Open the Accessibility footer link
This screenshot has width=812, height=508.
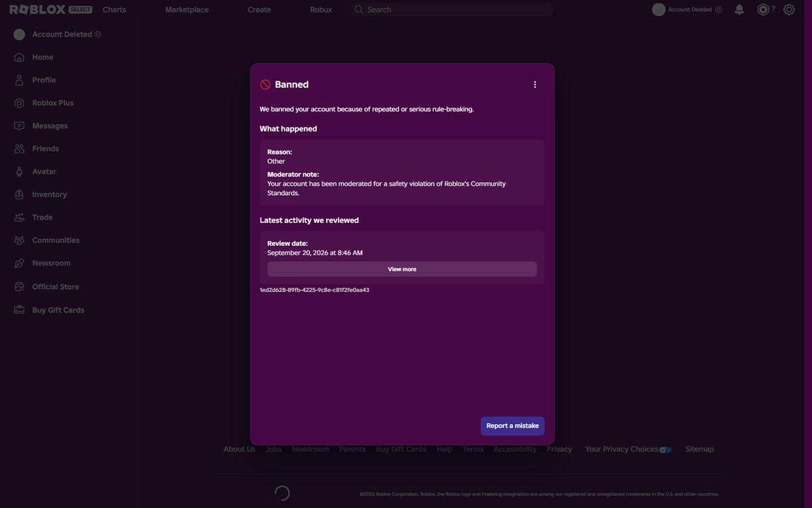[x=515, y=449]
